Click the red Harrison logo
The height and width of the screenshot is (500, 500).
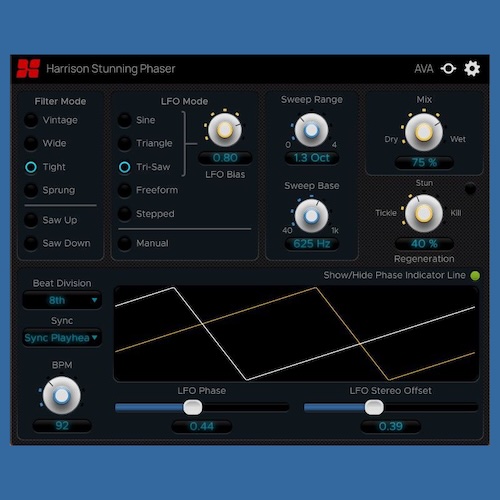28,69
